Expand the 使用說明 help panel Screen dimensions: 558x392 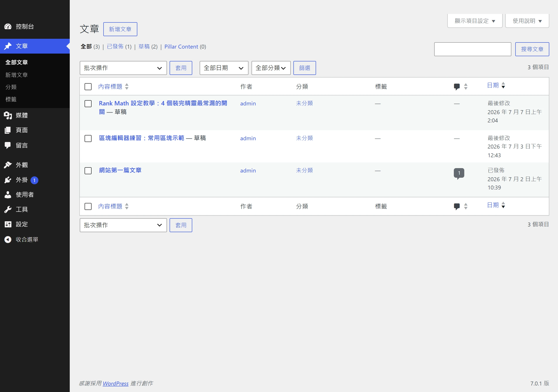(x=527, y=21)
